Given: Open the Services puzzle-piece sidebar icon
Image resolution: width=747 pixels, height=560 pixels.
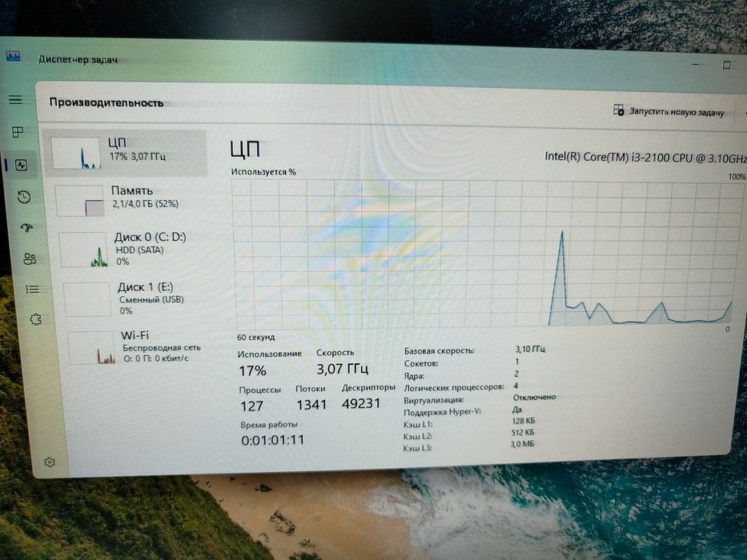Looking at the screenshot, I should (x=36, y=319).
